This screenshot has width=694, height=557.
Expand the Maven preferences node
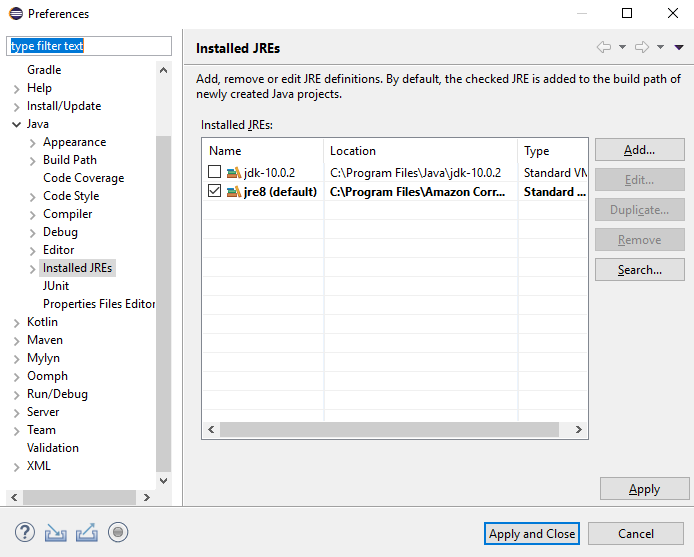16,340
